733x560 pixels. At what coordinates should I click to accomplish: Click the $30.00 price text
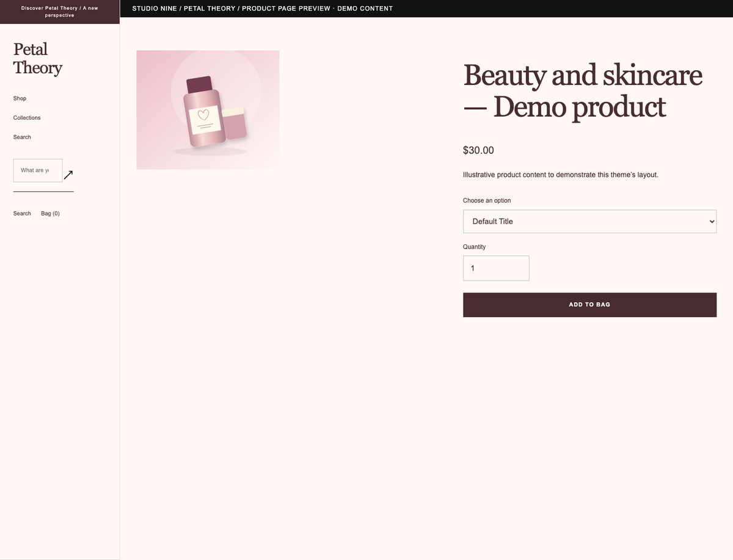[x=478, y=150]
